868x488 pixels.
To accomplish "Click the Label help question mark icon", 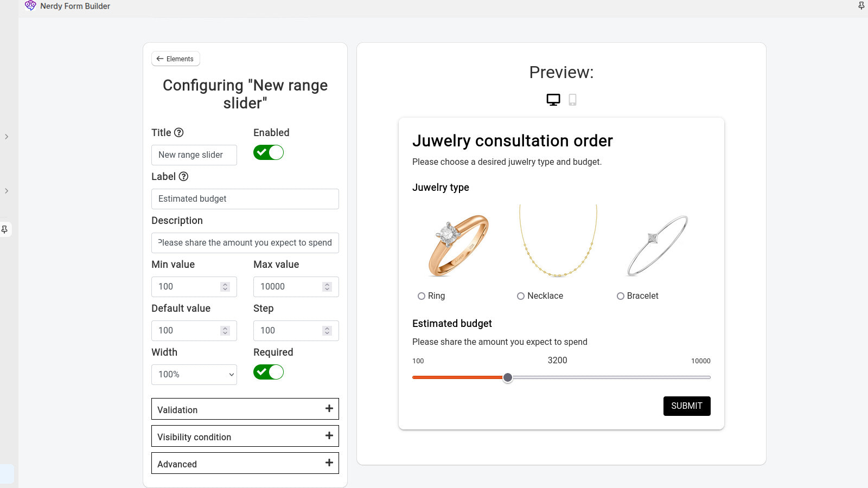I will (x=183, y=176).
